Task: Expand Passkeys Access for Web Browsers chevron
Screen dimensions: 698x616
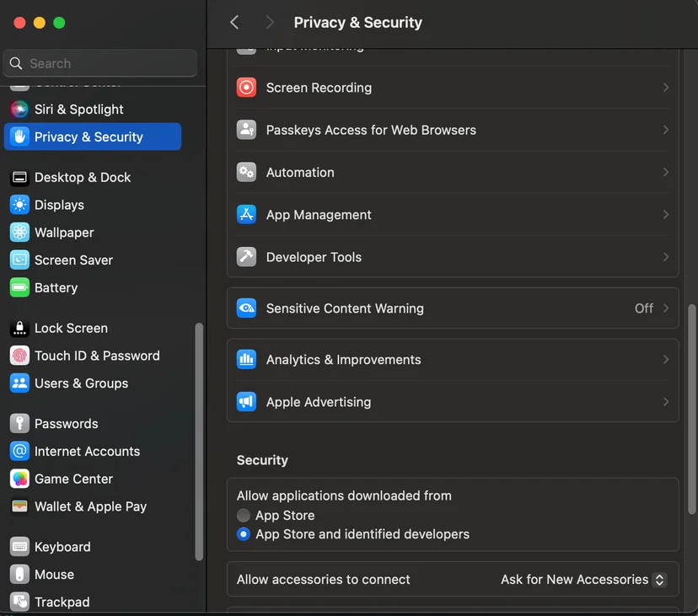Action: (665, 130)
